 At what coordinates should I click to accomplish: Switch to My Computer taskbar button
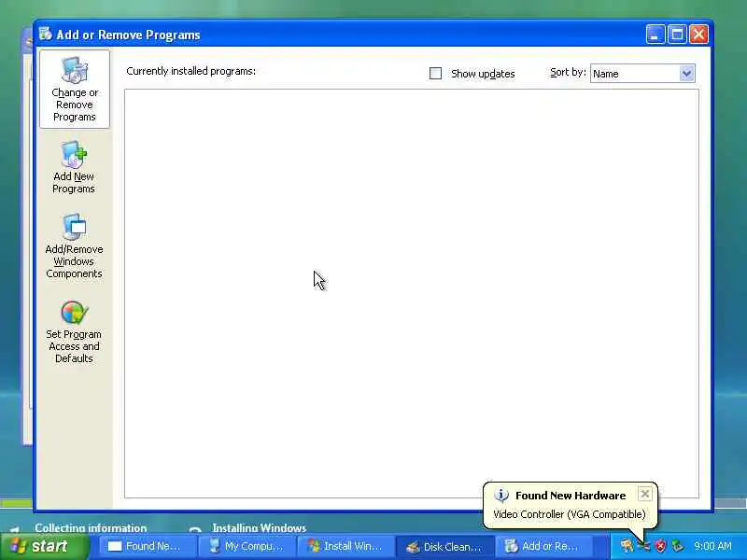[x=247, y=546]
